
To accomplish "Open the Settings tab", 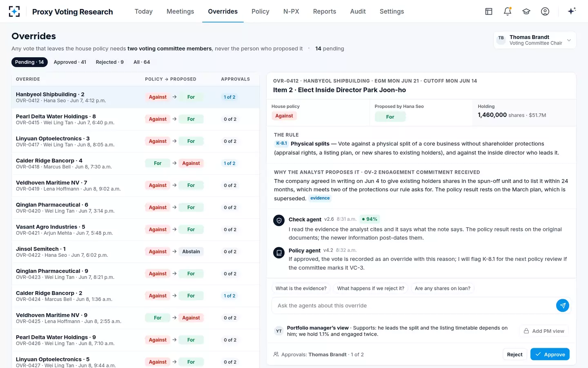I will point(392,11).
